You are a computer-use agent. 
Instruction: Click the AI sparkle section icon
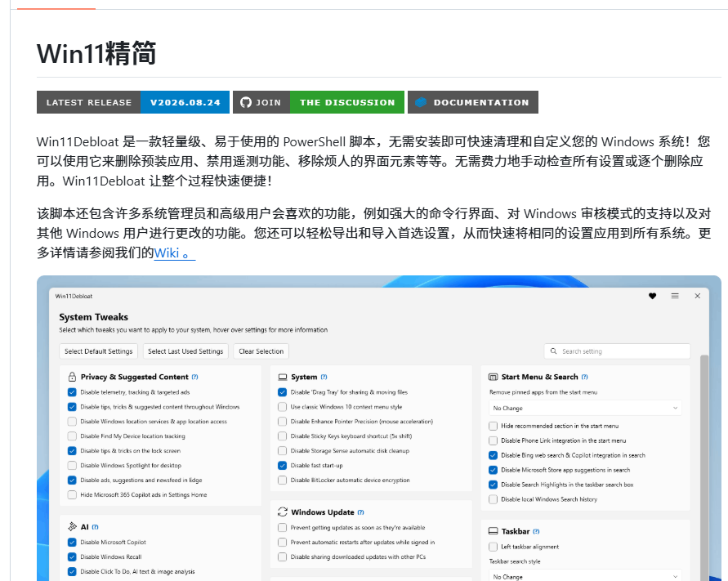click(x=72, y=527)
